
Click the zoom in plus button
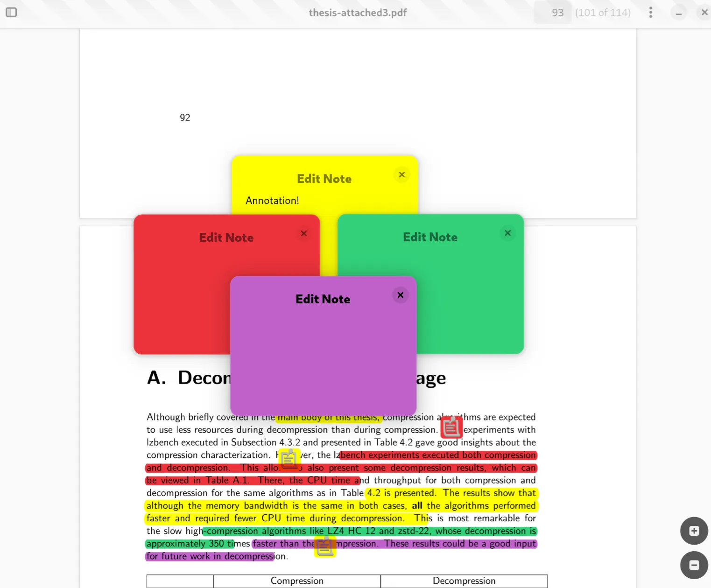pyautogui.click(x=694, y=531)
